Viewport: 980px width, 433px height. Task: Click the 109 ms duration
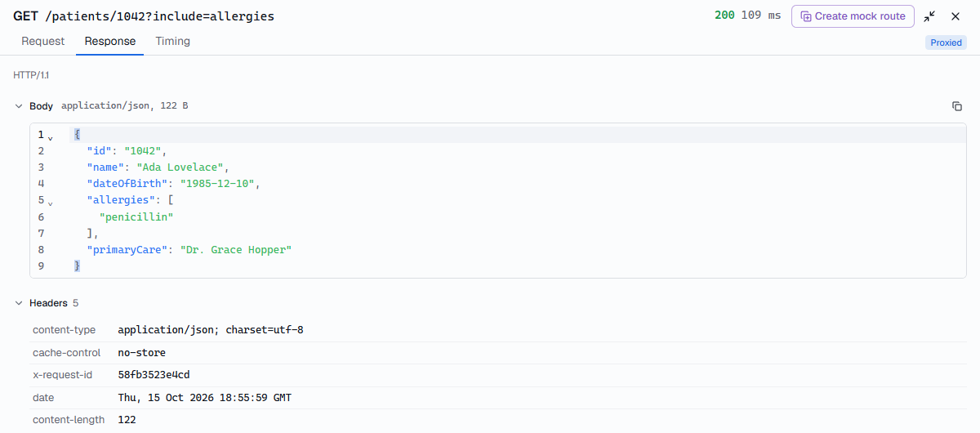click(760, 16)
